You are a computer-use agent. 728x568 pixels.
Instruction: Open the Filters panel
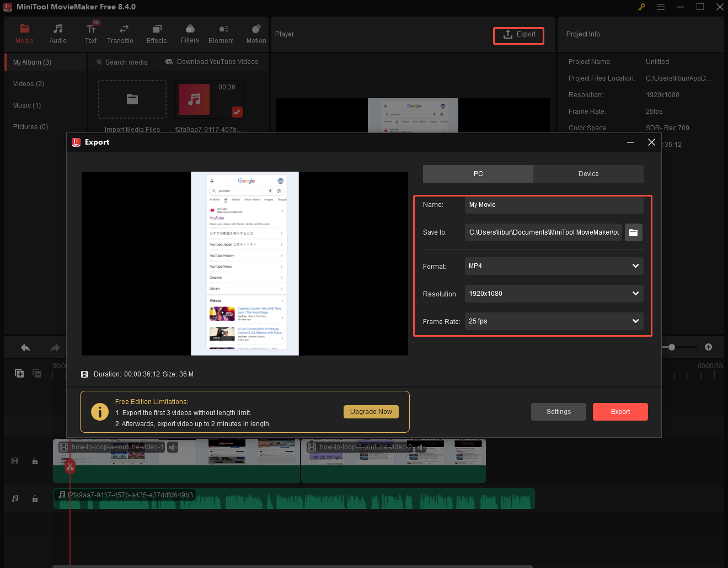(190, 33)
